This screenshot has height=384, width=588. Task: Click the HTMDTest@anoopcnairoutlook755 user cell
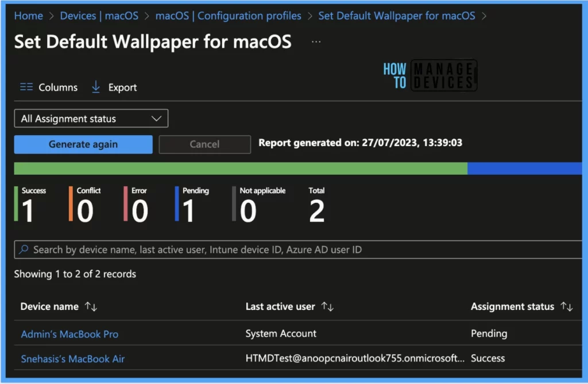click(x=355, y=359)
